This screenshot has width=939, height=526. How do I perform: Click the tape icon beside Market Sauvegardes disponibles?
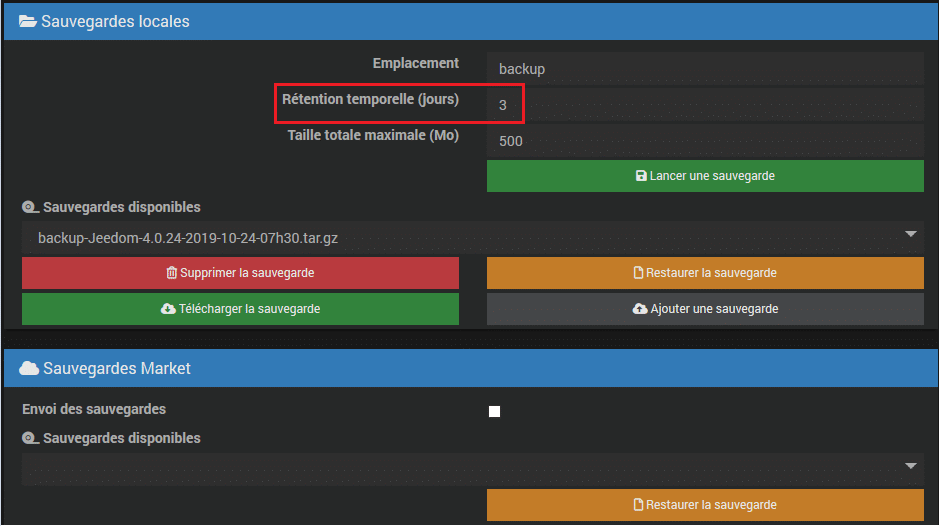tap(31, 439)
